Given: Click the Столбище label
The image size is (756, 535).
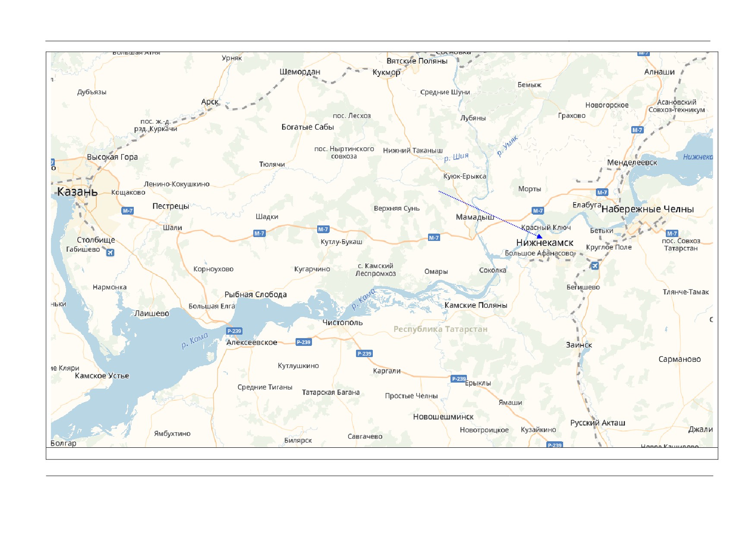Looking at the screenshot, I should pos(96,240).
